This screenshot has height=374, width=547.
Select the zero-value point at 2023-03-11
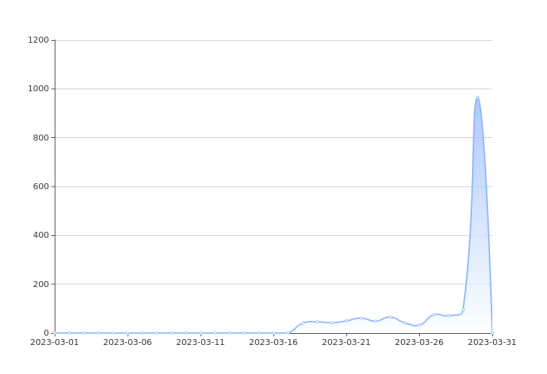click(x=201, y=333)
